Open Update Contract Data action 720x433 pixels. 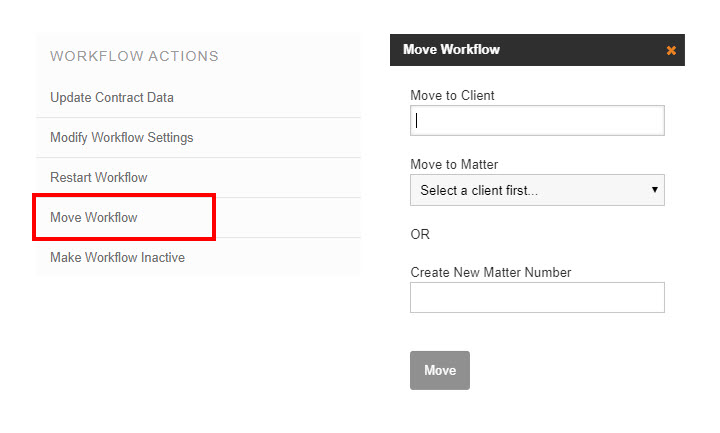click(112, 98)
